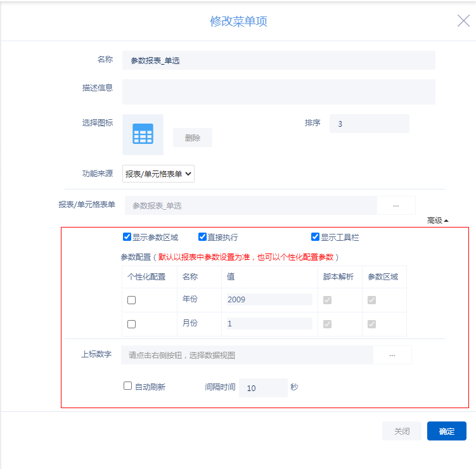Uncheck the 直接执行 checkbox
The width and height of the screenshot is (476, 469).
(203, 237)
